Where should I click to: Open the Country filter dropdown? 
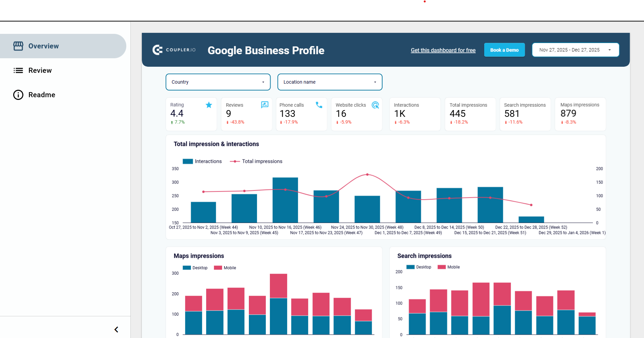218,82
